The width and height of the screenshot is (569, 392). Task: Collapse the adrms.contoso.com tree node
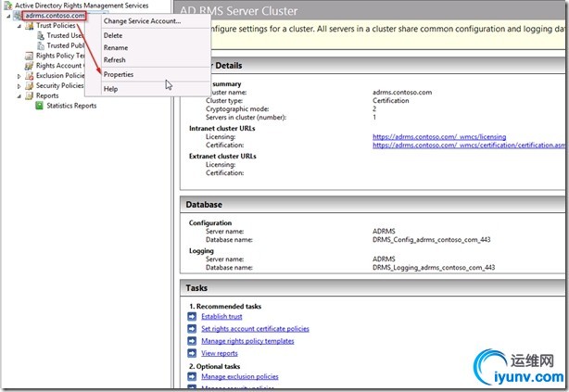tap(8, 16)
